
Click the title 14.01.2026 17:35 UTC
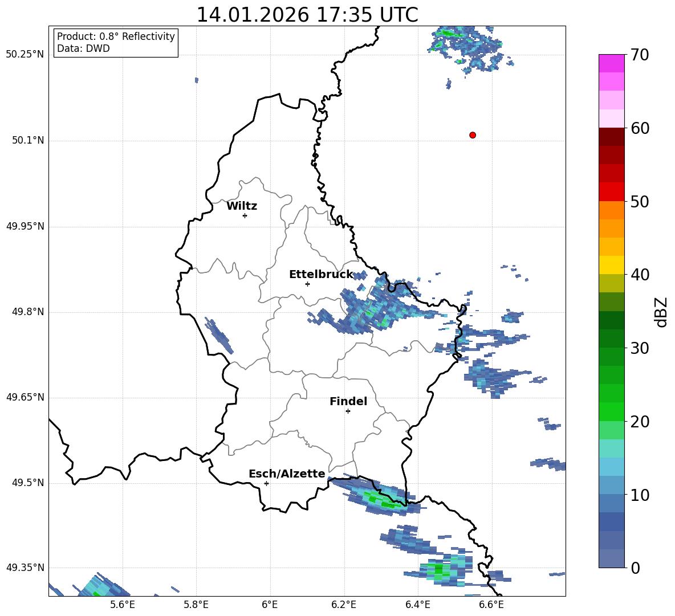tap(307, 15)
